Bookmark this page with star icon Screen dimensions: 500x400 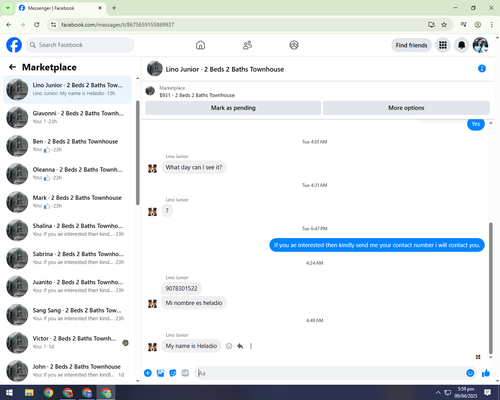pos(444,25)
